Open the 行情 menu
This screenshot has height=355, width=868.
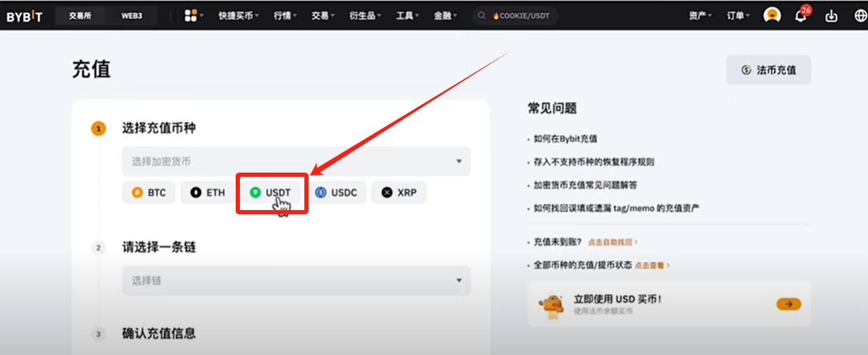[x=286, y=16]
